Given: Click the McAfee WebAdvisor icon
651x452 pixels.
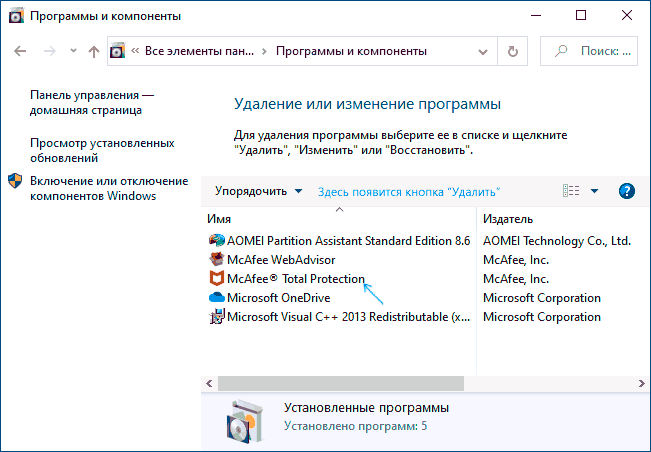Looking at the screenshot, I should pos(216,259).
